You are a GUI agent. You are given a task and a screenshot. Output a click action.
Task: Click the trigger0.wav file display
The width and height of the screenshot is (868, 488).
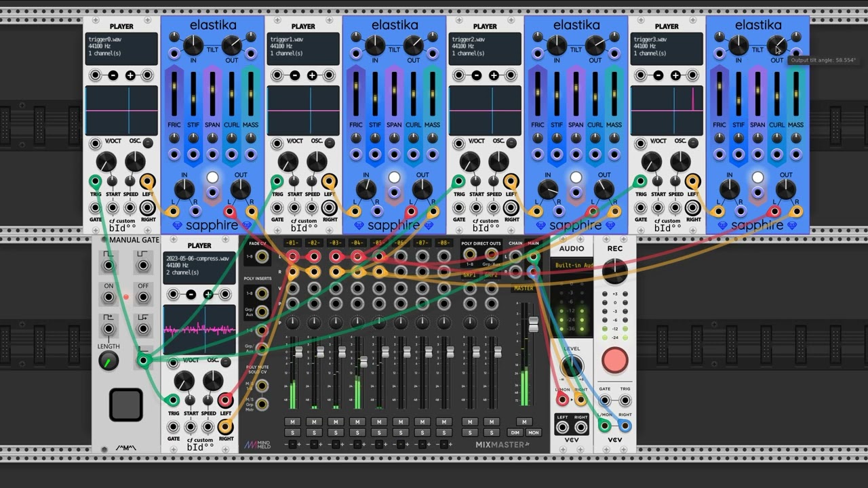[121, 48]
